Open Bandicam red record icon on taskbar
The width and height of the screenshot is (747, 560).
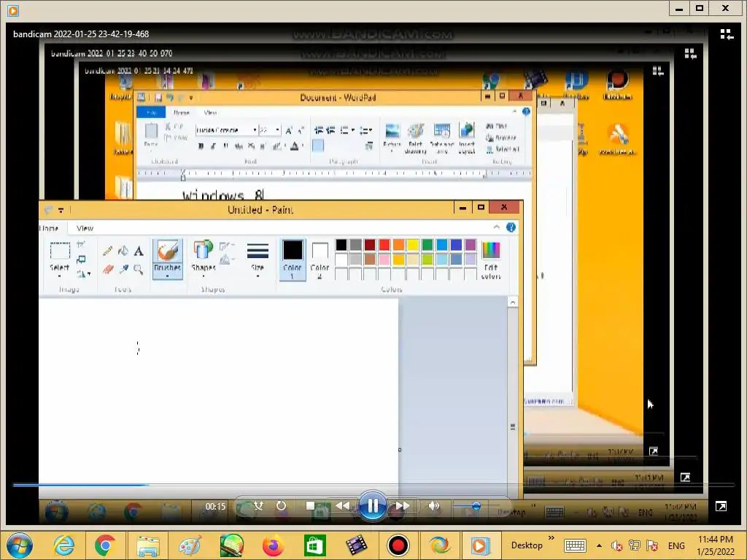coord(398,545)
